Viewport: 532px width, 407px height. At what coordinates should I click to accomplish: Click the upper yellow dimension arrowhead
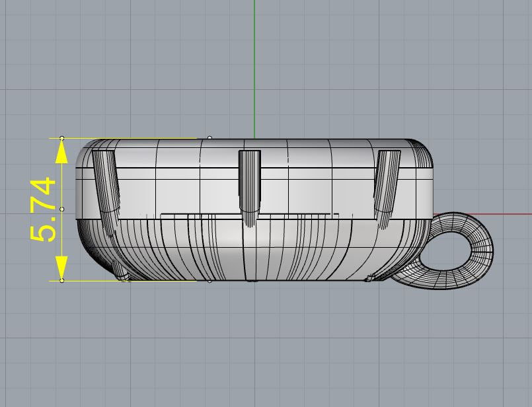(61, 152)
